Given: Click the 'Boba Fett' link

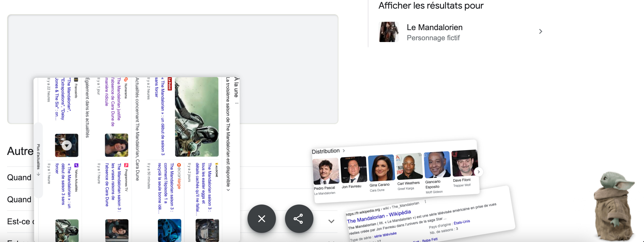Looking at the screenshot, I should tap(430, 240).
